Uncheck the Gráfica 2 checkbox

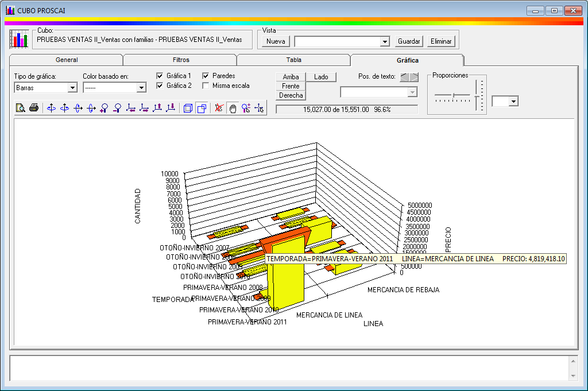pos(160,86)
